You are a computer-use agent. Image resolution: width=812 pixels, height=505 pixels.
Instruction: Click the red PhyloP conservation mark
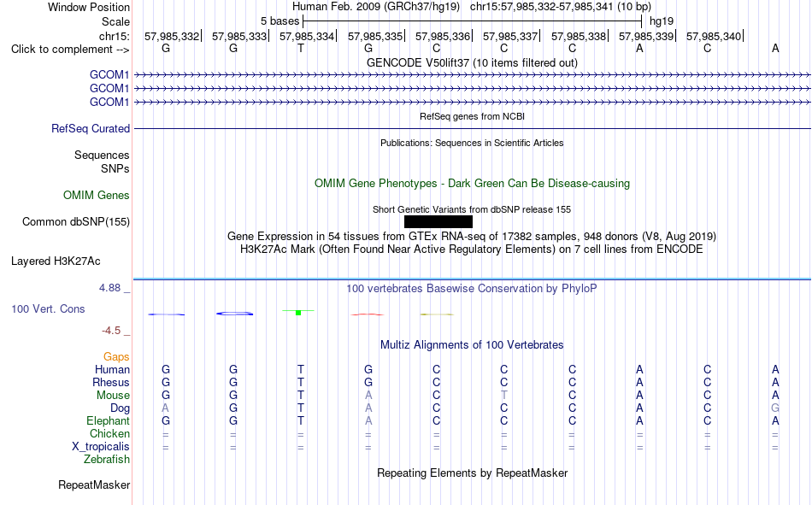(x=368, y=314)
